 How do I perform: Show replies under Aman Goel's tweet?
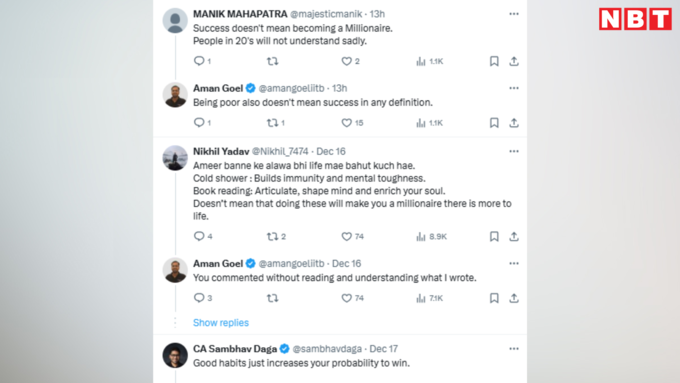coord(221,323)
